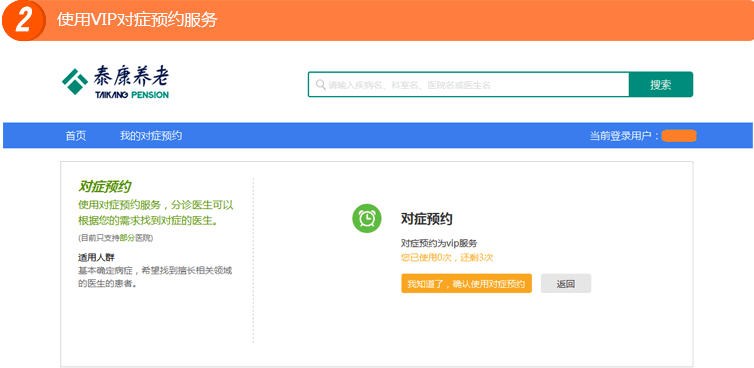Confirm with 我知道了，确认使用对症预约 button
The image size is (754, 368).
pyautogui.click(x=466, y=284)
